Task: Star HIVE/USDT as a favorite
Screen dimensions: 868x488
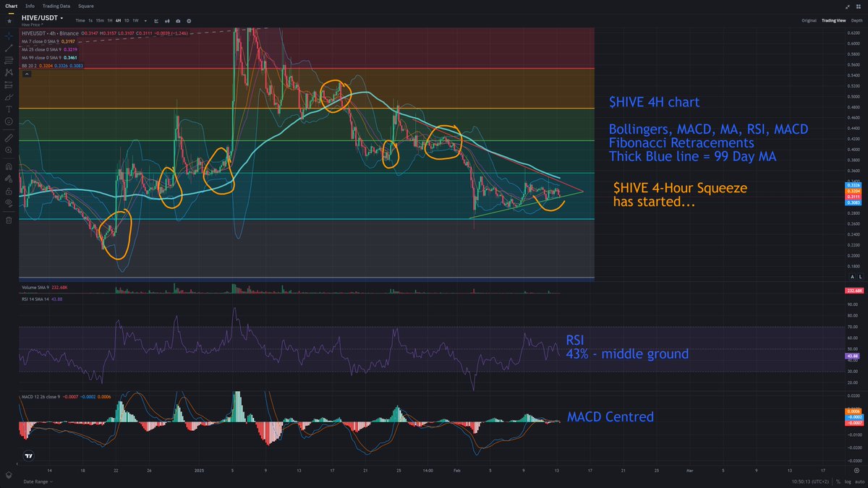Action: [9, 20]
